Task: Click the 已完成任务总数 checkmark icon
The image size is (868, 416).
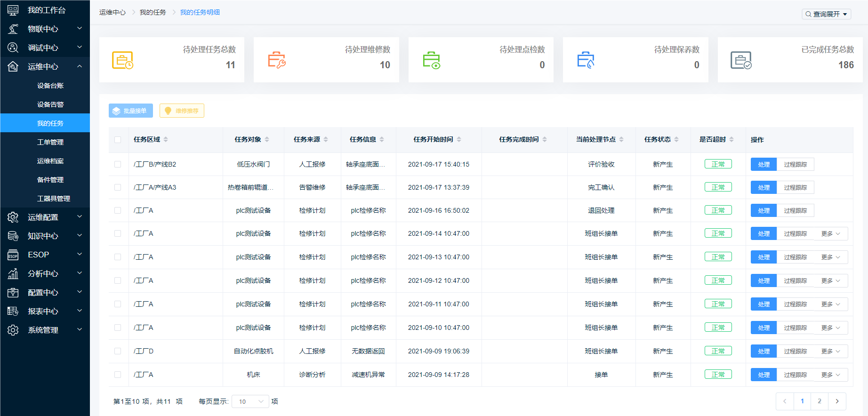Action: 741,60
